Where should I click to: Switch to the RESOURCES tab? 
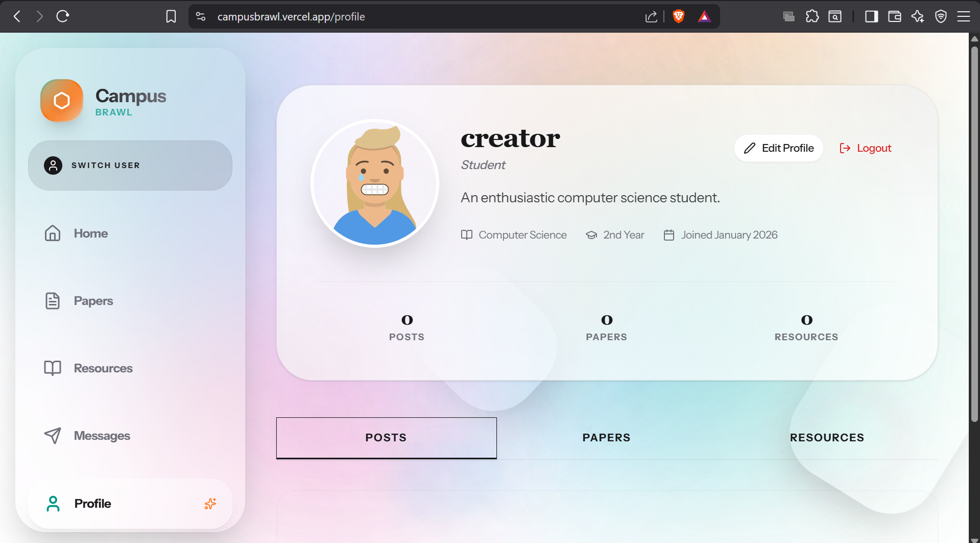pos(827,438)
